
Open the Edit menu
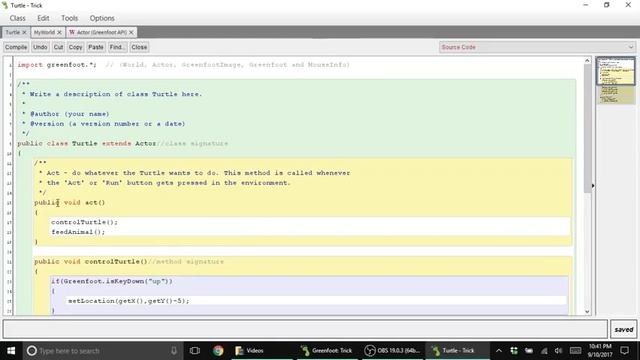[43, 18]
